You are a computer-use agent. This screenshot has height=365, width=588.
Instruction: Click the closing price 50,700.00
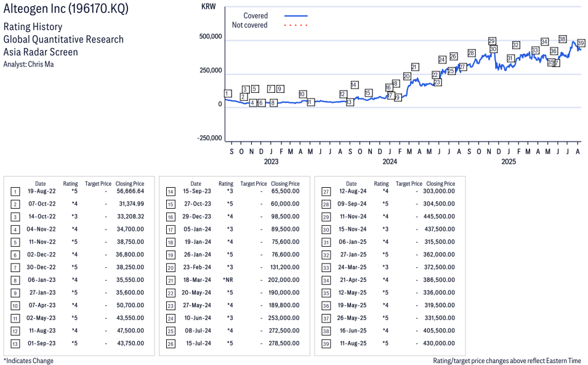pos(130,305)
